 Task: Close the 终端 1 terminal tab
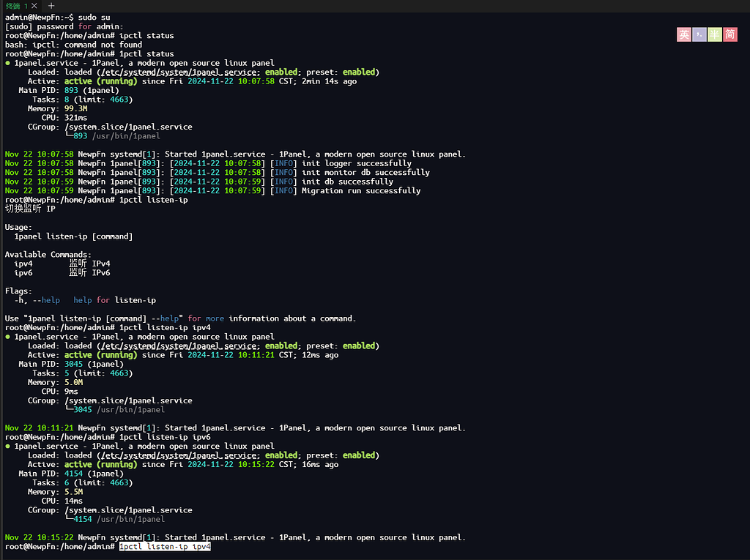pos(34,6)
